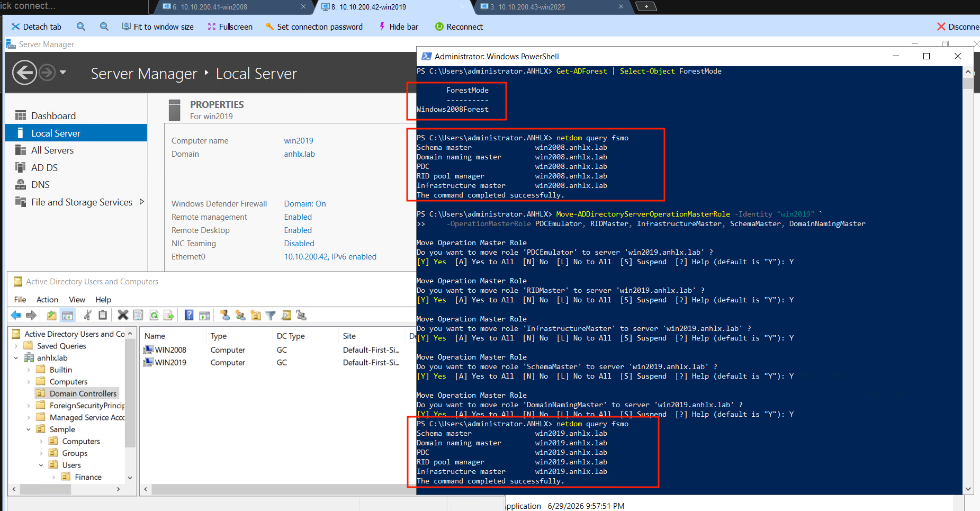Collapse the anhlx.lab domain node
The image size is (980, 511).
coord(16,358)
